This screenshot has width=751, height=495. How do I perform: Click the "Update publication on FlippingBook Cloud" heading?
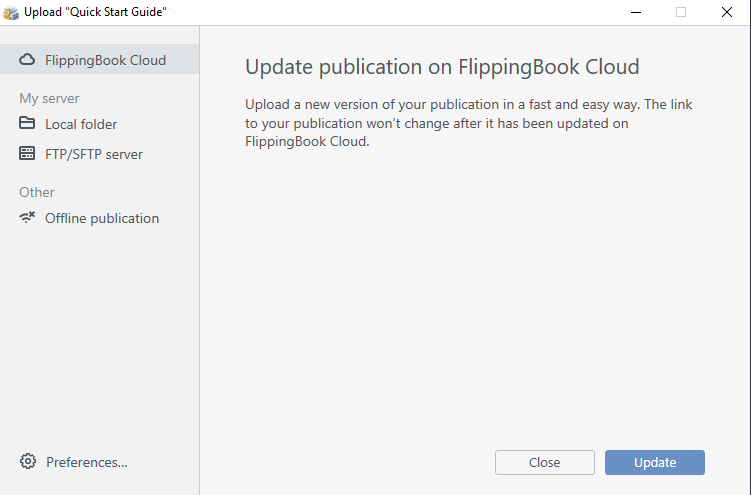pyautogui.click(x=442, y=67)
